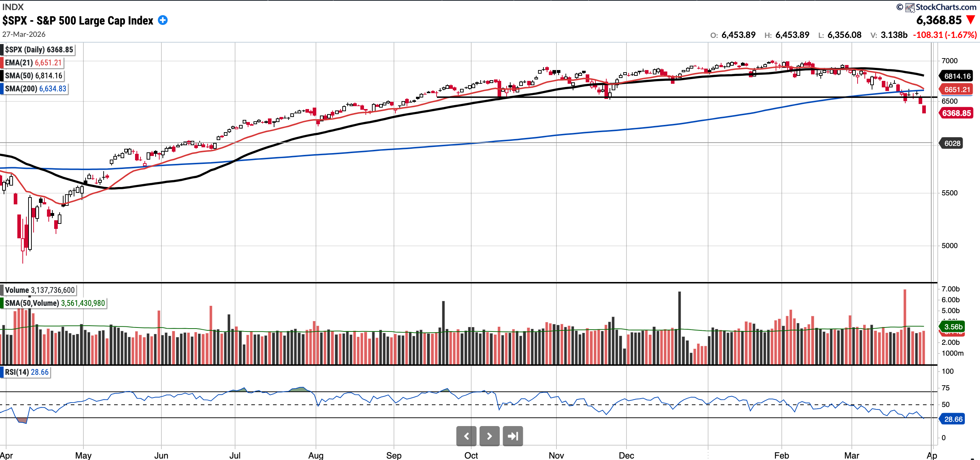This screenshot has height=460, width=980.
Task: Click the 6368.85 red price tag on axis
Action: point(956,113)
